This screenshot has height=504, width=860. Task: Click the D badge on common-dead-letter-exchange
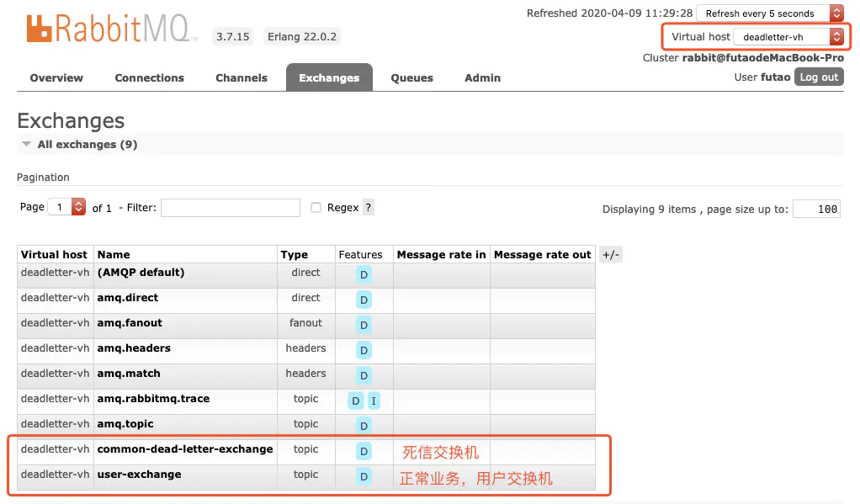(364, 451)
